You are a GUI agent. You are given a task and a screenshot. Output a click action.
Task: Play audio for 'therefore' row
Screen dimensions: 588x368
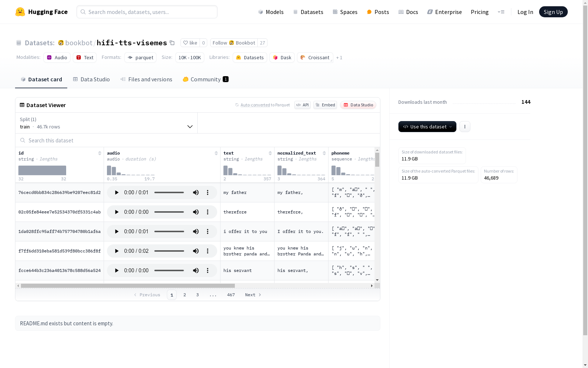[x=116, y=212]
